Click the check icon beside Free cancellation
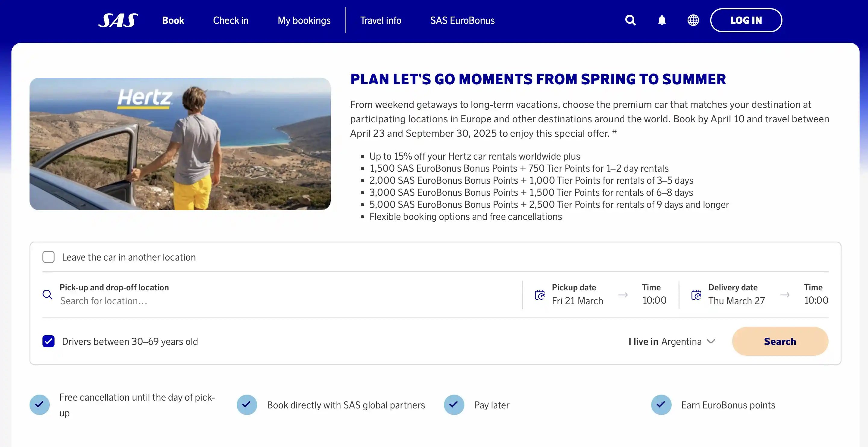Viewport: 868px width, 447px height. pyautogui.click(x=39, y=405)
